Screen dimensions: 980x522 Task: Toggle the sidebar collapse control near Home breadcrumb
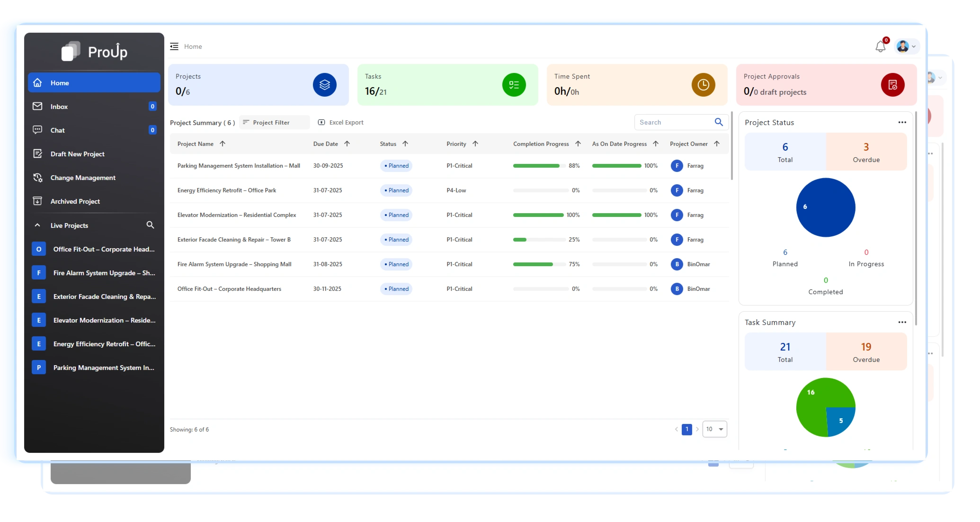coord(174,46)
